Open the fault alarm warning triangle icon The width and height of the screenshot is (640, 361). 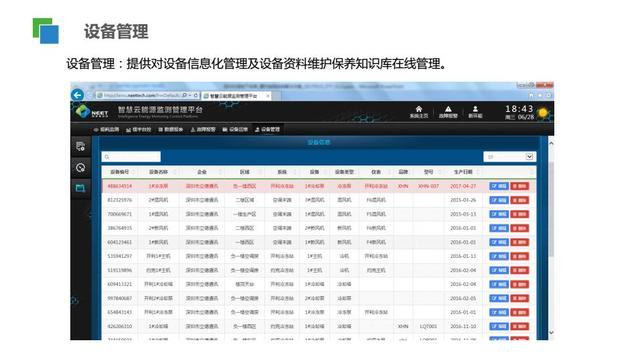coord(448,111)
